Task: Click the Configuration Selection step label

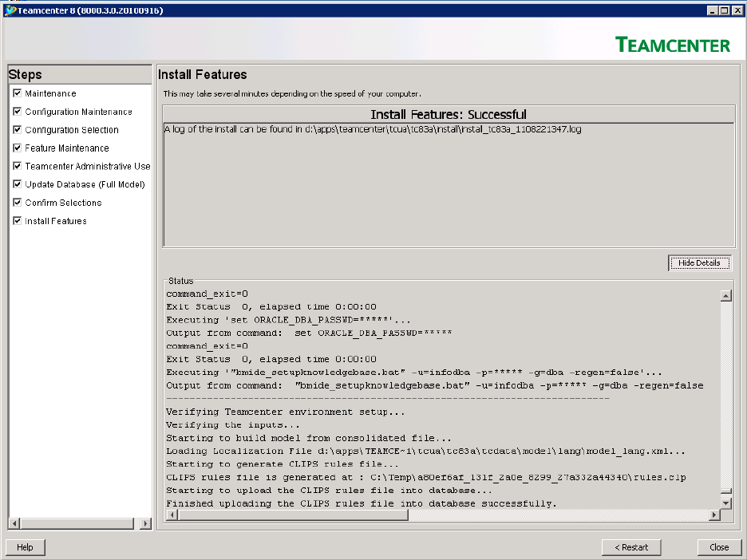Action: pos(72,130)
